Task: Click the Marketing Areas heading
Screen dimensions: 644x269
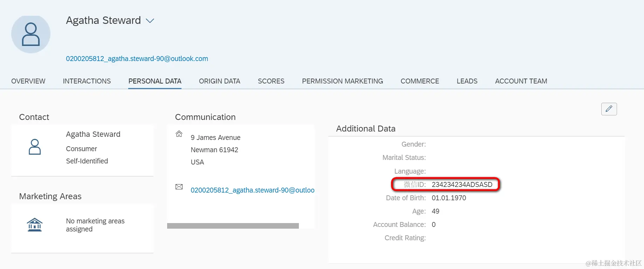Action: pyautogui.click(x=50, y=196)
